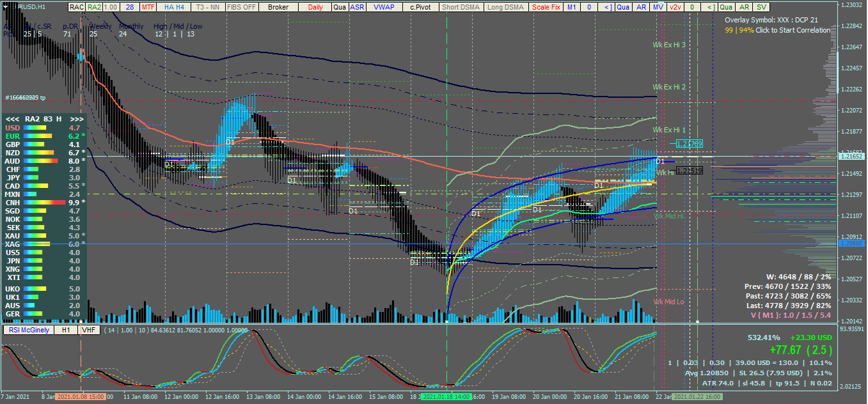
Task: Click the 28 period button
Action: 130,7
